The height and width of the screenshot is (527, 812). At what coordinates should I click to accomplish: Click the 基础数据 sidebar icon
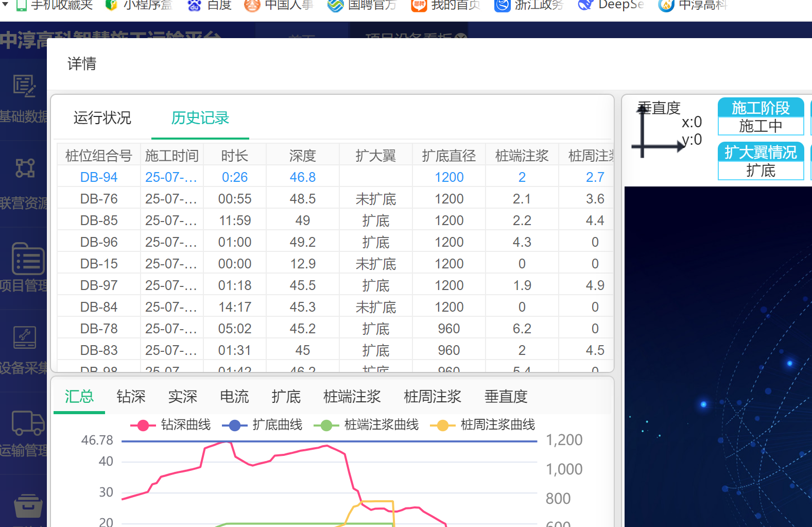click(24, 87)
